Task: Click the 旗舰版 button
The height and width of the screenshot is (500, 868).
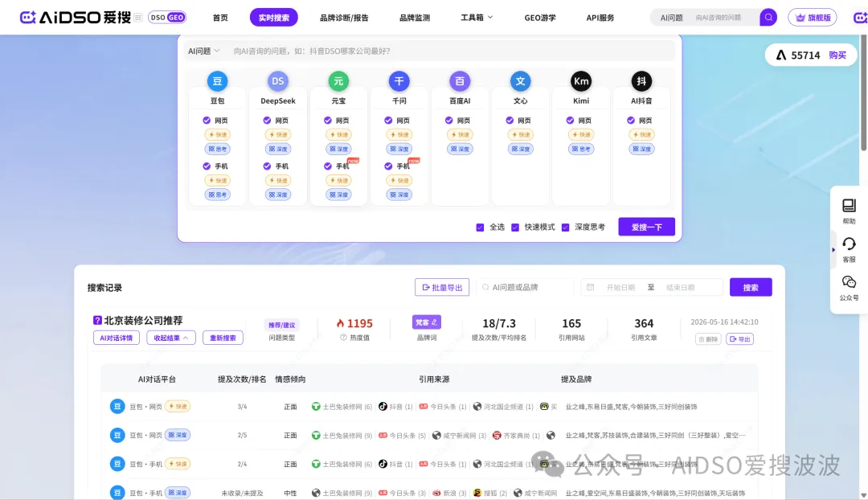Action: (812, 18)
